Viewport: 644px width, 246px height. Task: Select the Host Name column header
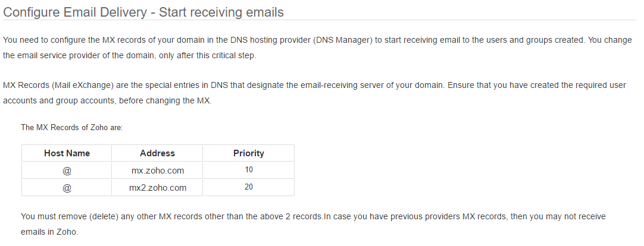tap(67, 153)
